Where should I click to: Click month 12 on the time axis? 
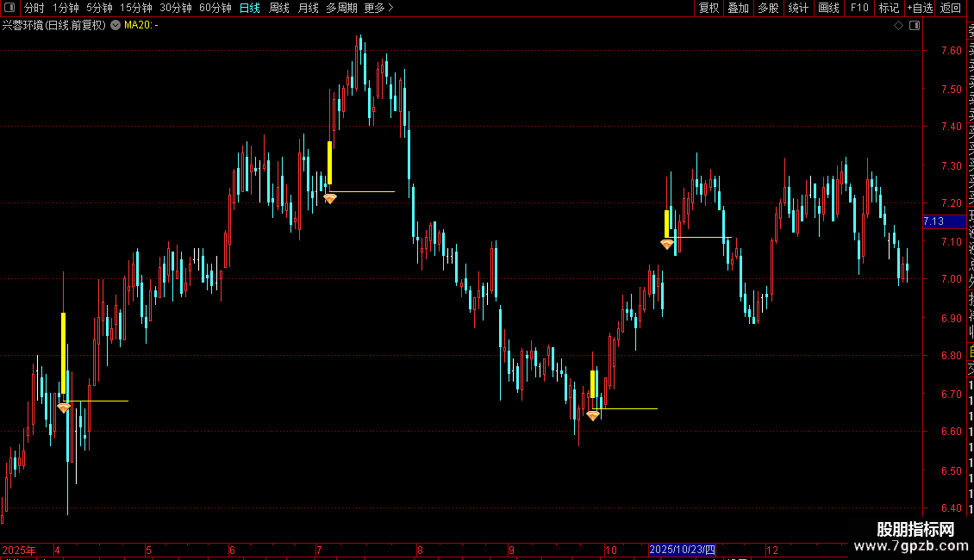pyautogui.click(x=771, y=550)
